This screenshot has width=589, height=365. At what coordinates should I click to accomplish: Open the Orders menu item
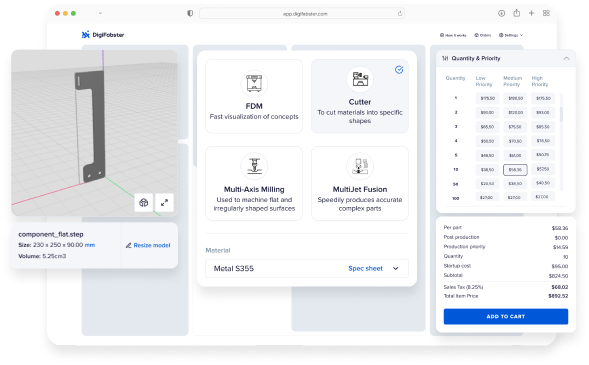(483, 35)
